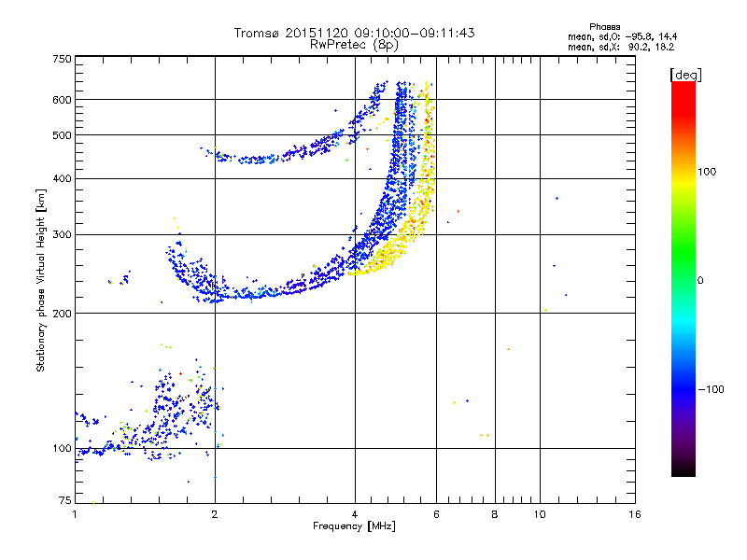Image resolution: width=747 pixels, height=560 pixels.
Task: Click colorbar tick label "-100"
Action: tap(711, 389)
